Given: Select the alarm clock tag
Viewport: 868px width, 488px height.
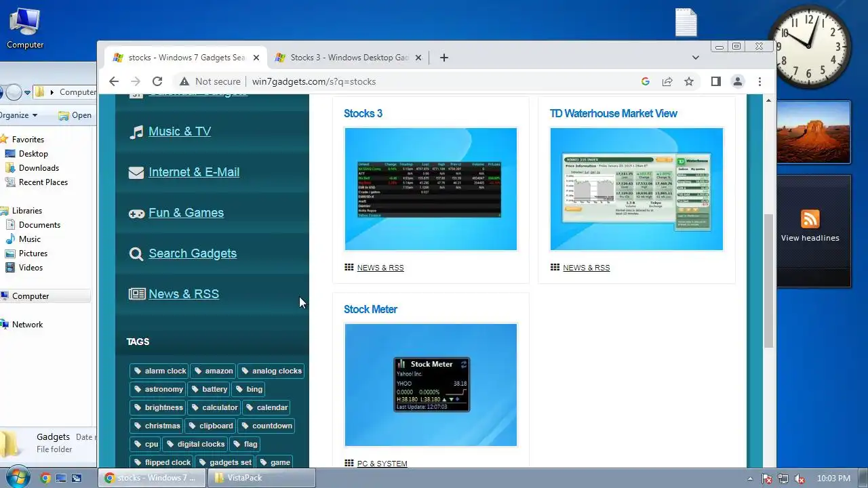Looking at the screenshot, I should 159,371.
